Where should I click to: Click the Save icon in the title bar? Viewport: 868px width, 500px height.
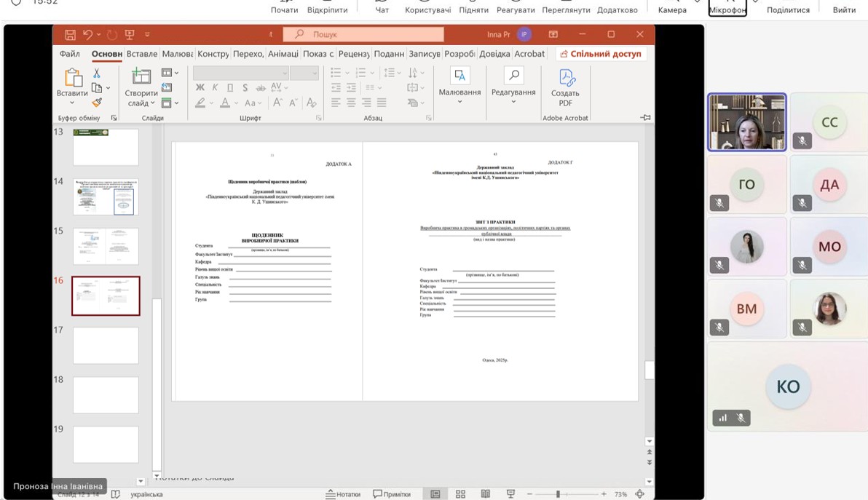point(70,34)
